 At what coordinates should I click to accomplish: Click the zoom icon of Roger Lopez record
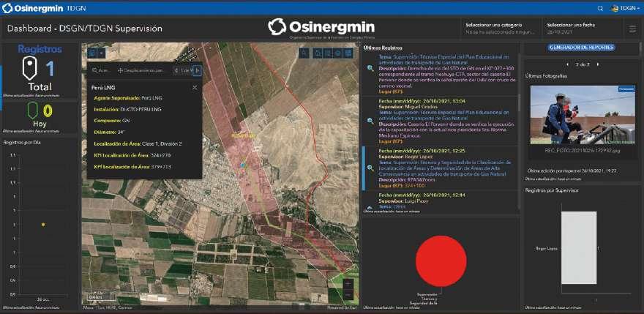pos(370,168)
